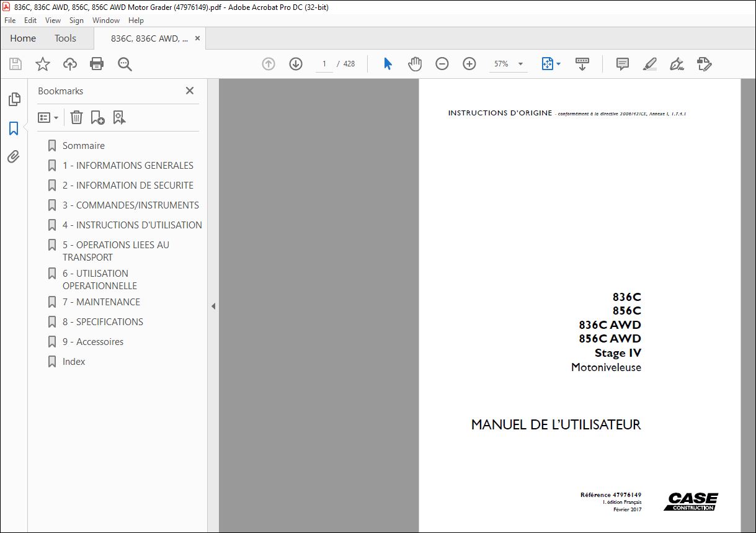This screenshot has height=533, width=756.
Task: Switch to the Tools tab
Action: click(65, 38)
